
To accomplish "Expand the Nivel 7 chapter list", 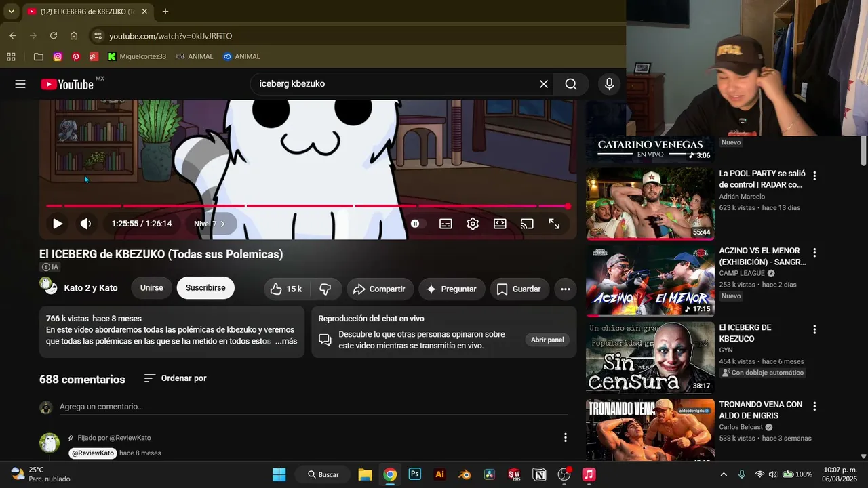I will point(210,224).
